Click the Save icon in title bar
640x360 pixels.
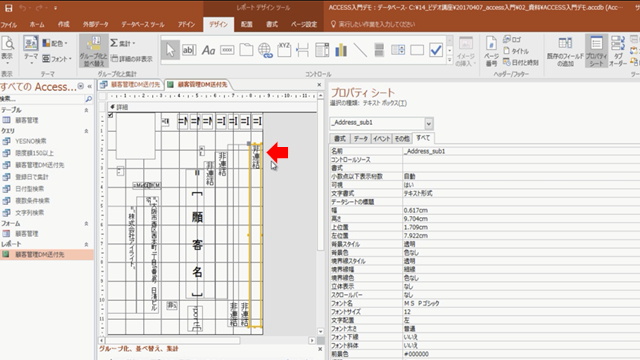click(x=9, y=8)
